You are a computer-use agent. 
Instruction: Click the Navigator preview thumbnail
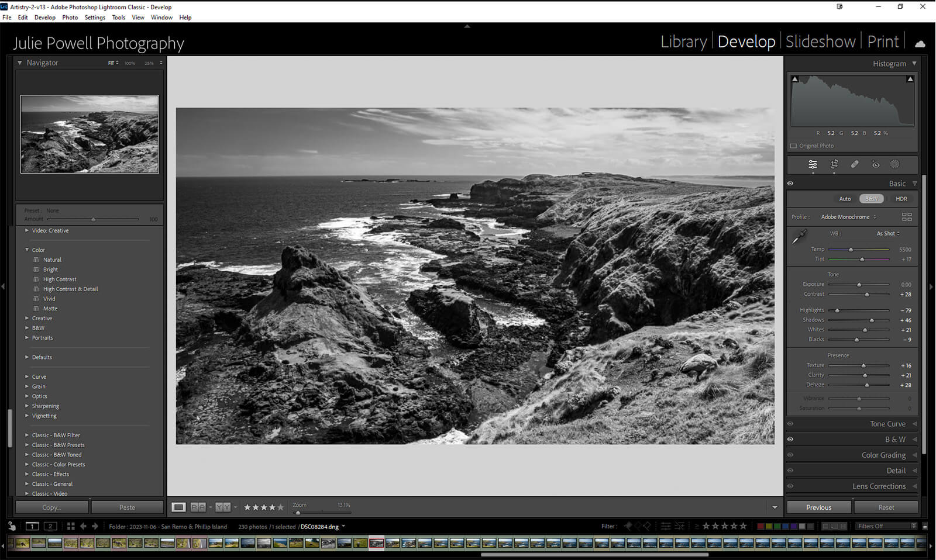pos(90,134)
